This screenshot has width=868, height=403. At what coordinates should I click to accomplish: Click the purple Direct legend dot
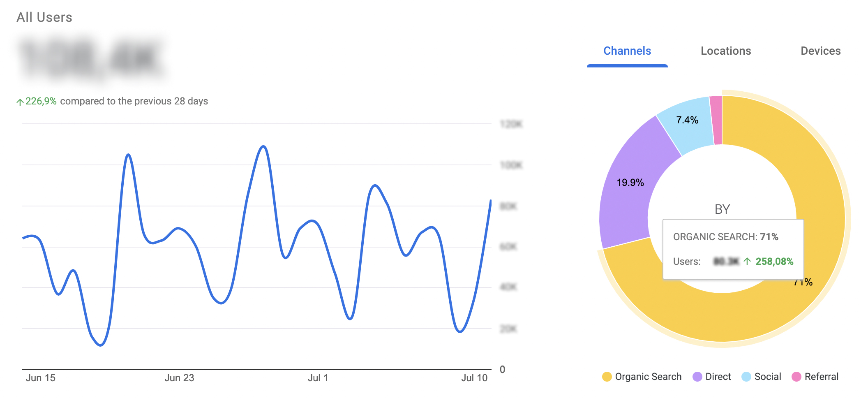[697, 377]
